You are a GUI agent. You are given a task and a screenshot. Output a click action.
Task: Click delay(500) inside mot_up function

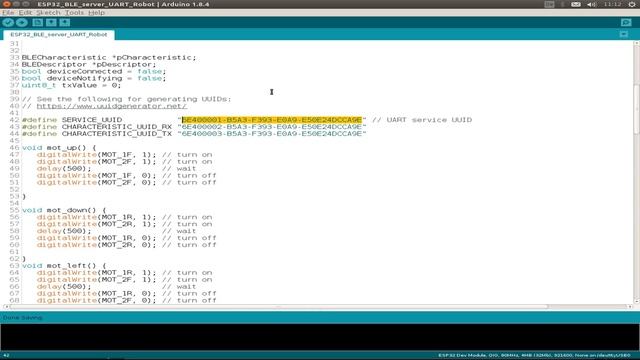click(x=64, y=169)
